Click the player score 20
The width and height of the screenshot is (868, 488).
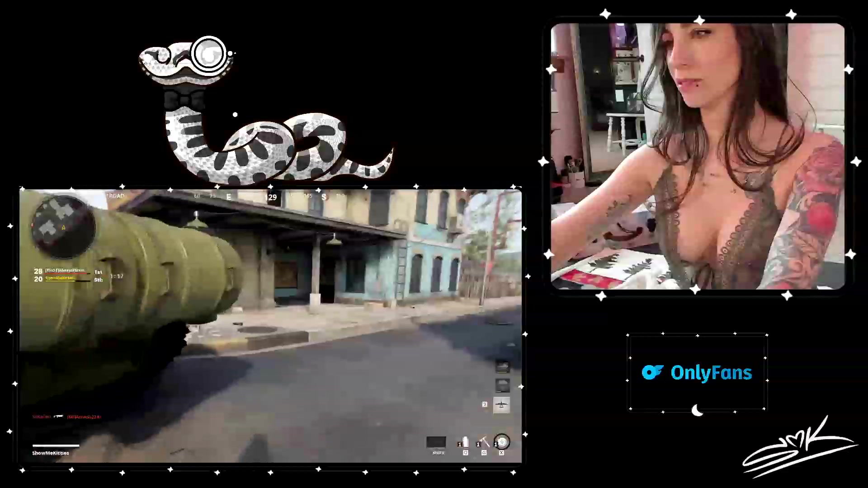[x=38, y=279]
